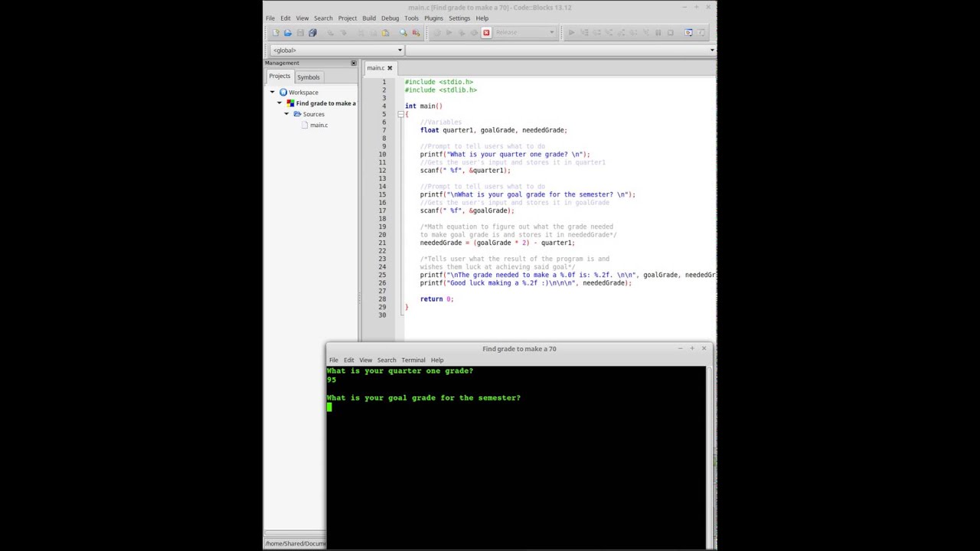Save all files using the toolbar icon
The width and height of the screenshot is (980, 551).
[x=312, y=32]
